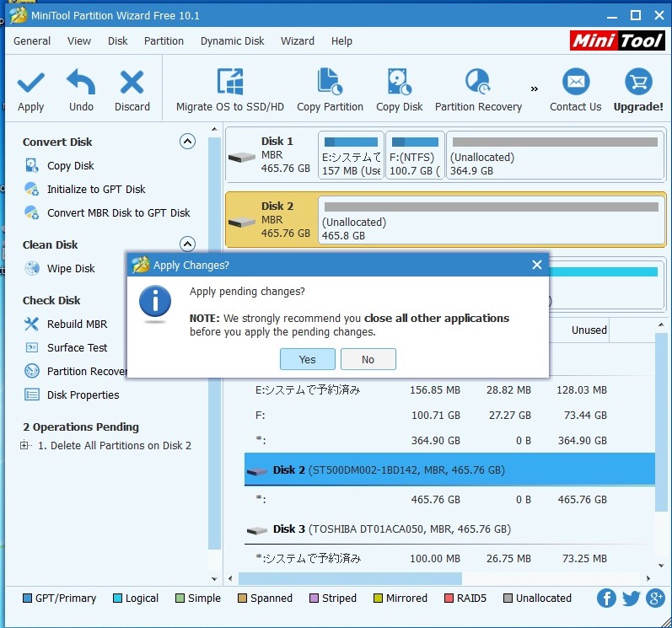Select the *:システムで予約済み 100.00 MB row

pyautogui.click(x=449, y=559)
